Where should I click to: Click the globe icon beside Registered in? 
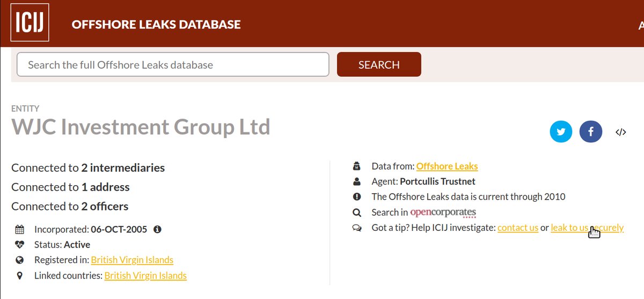(20, 260)
